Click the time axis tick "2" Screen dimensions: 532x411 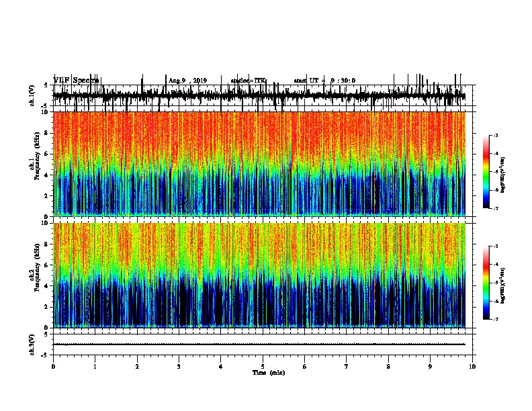point(137,367)
